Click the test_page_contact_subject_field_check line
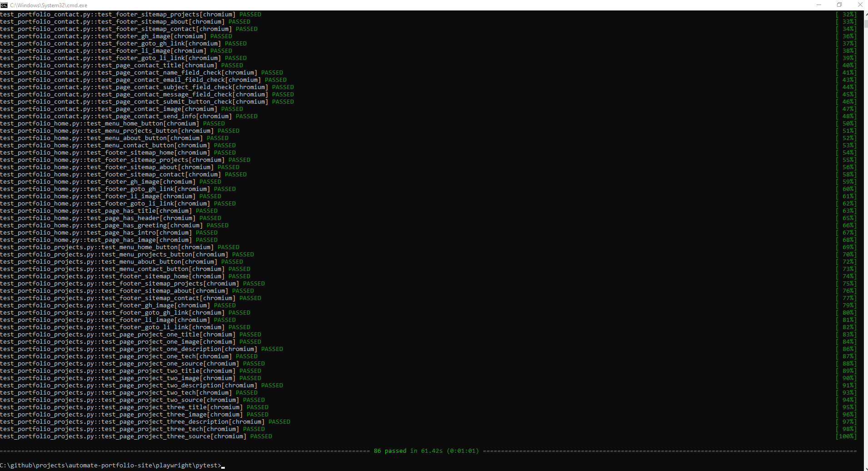The image size is (868, 471). [147, 87]
